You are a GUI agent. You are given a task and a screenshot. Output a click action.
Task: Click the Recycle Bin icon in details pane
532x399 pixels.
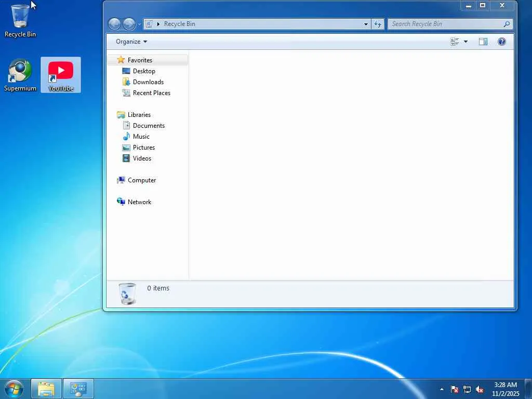pyautogui.click(x=128, y=294)
